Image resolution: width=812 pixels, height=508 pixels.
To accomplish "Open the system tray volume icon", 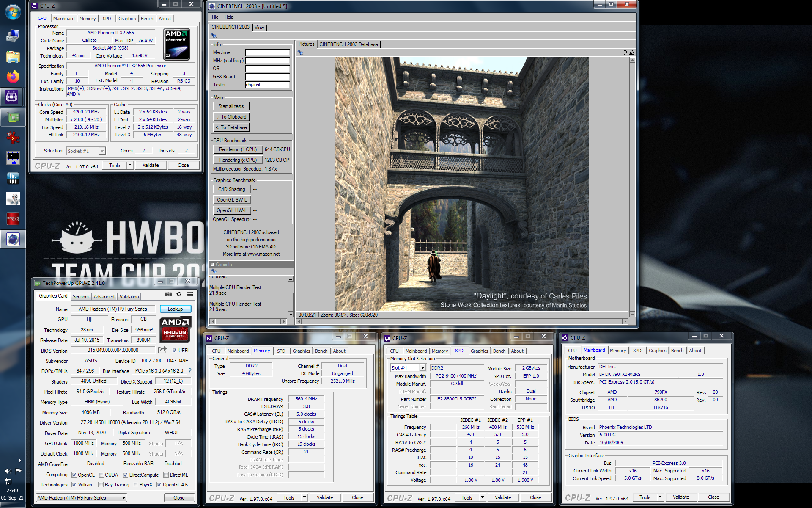I will pos(8,471).
